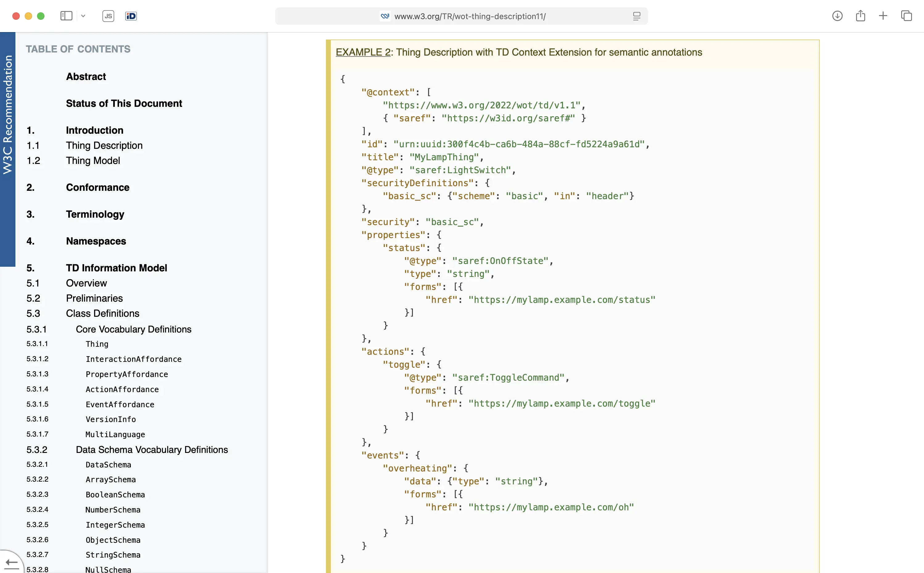
Task: Click the iD extension icon in toolbar
Action: tap(131, 16)
